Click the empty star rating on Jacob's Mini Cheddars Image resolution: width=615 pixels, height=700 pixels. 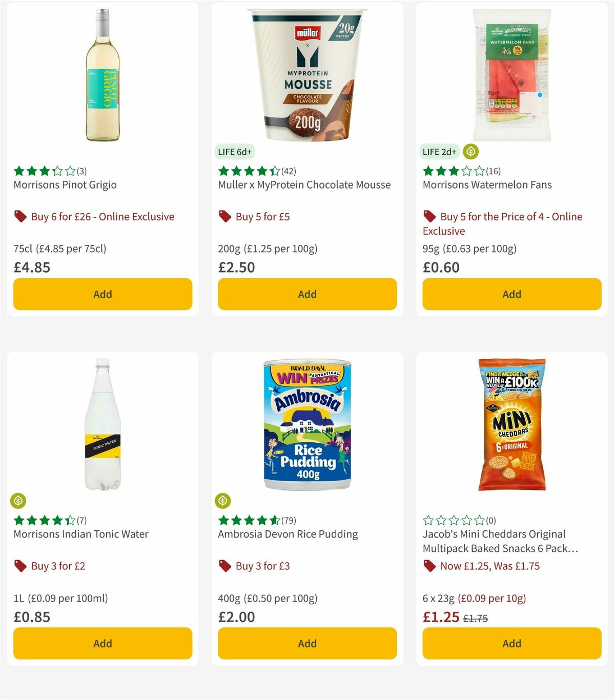tap(453, 520)
